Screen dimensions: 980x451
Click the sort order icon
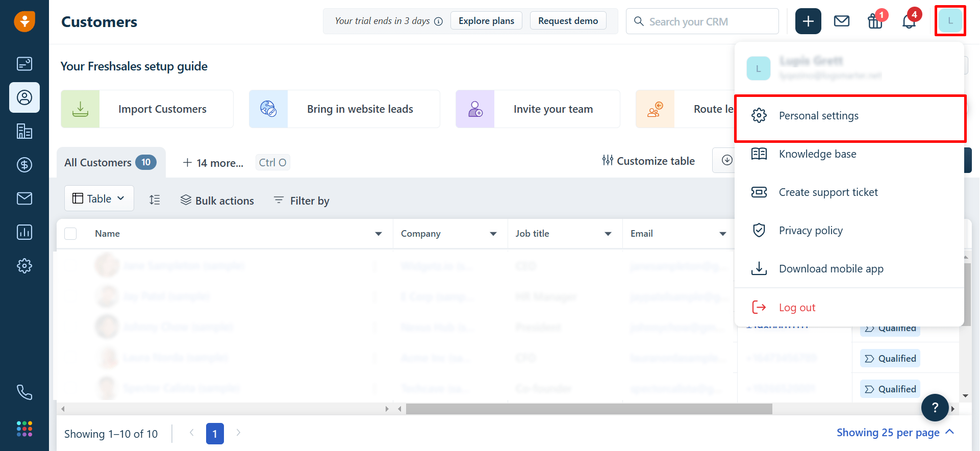coord(155,200)
